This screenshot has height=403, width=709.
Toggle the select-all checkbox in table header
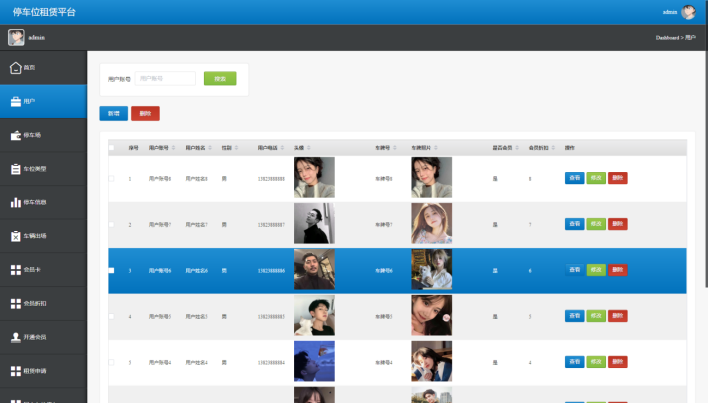[111, 148]
